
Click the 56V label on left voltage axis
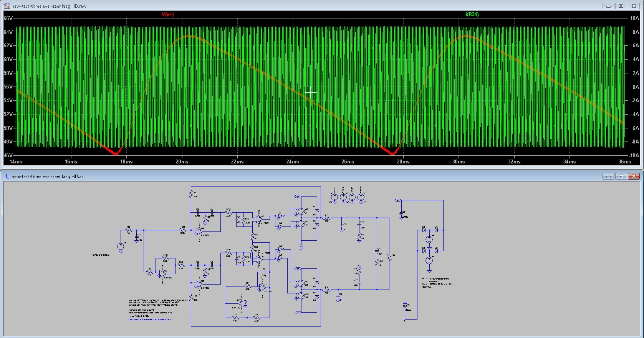pos(8,87)
